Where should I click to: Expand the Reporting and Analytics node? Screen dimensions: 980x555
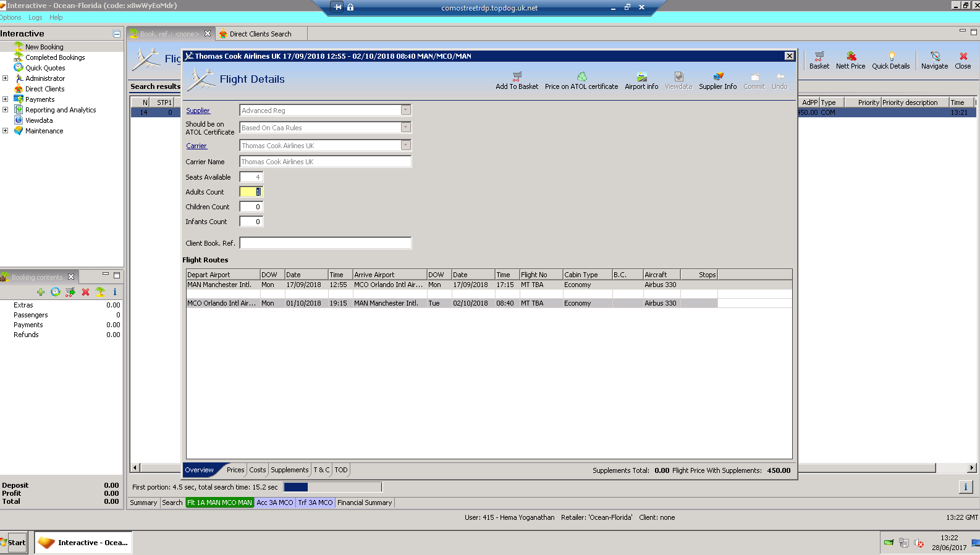click(x=6, y=110)
